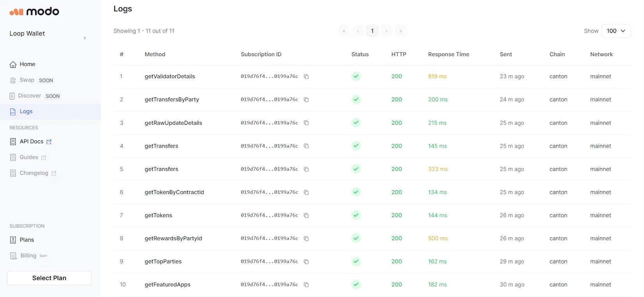This screenshot has height=297, width=644.
Task: Copy subscription ID in getRawUpdateDetails row
Action: coord(306,123)
